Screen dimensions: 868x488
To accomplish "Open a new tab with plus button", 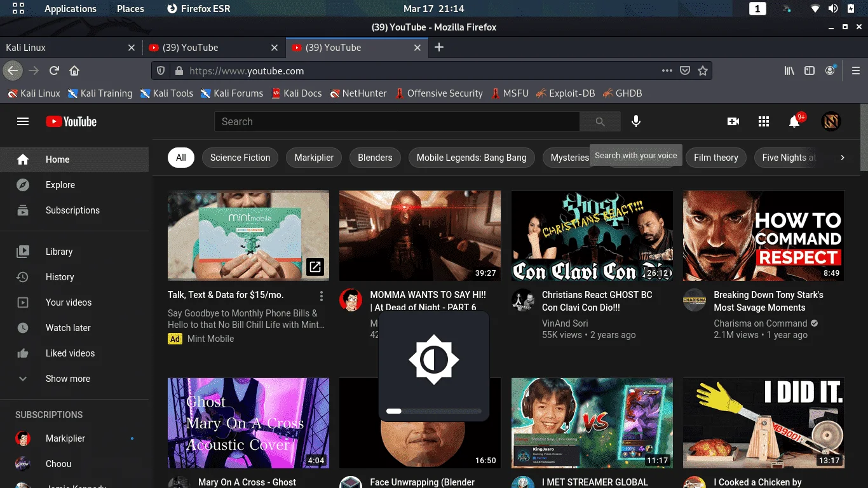I will click(438, 47).
